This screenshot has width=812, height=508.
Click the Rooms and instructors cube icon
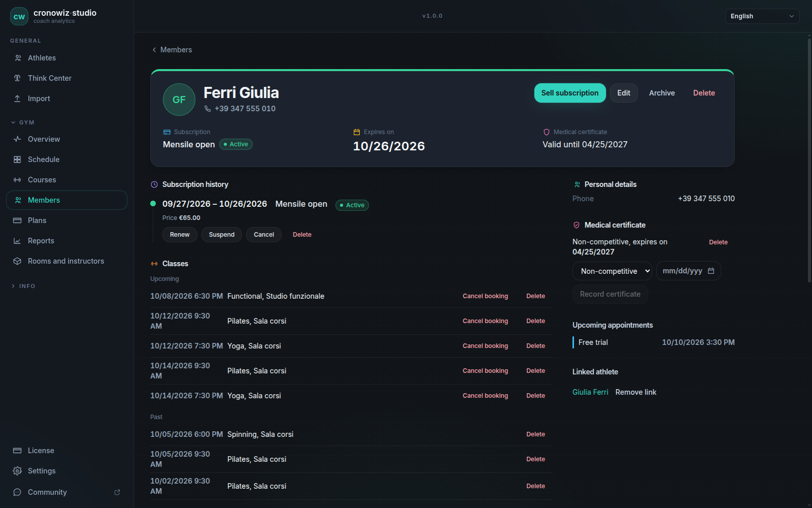pyautogui.click(x=17, y=261)
